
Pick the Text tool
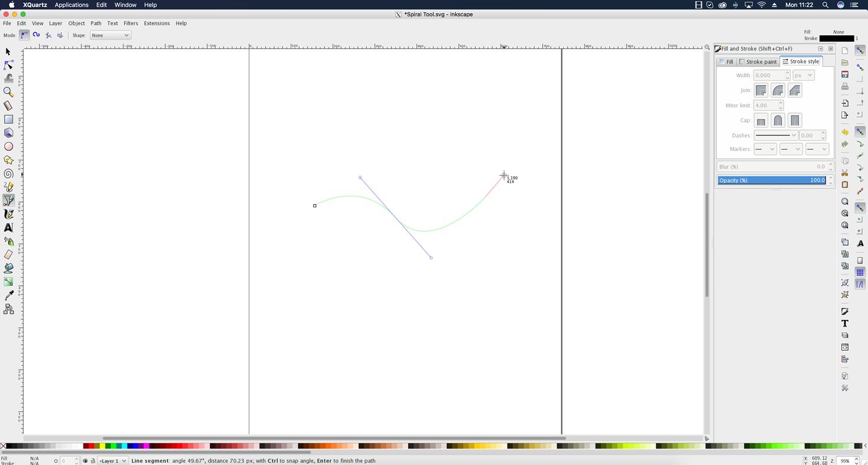click(8, 227)
